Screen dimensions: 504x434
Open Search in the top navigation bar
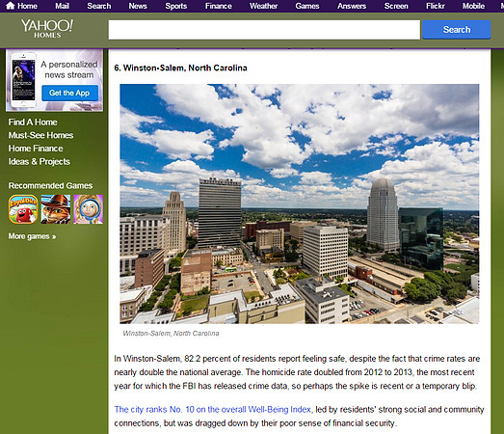point(99,6)
